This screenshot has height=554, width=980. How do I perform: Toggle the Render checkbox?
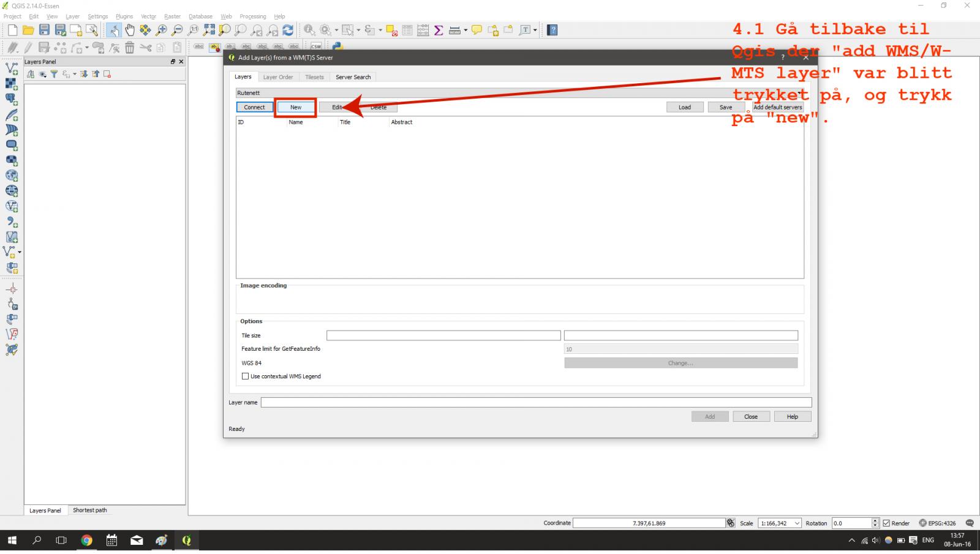click(x=886, y=523)
